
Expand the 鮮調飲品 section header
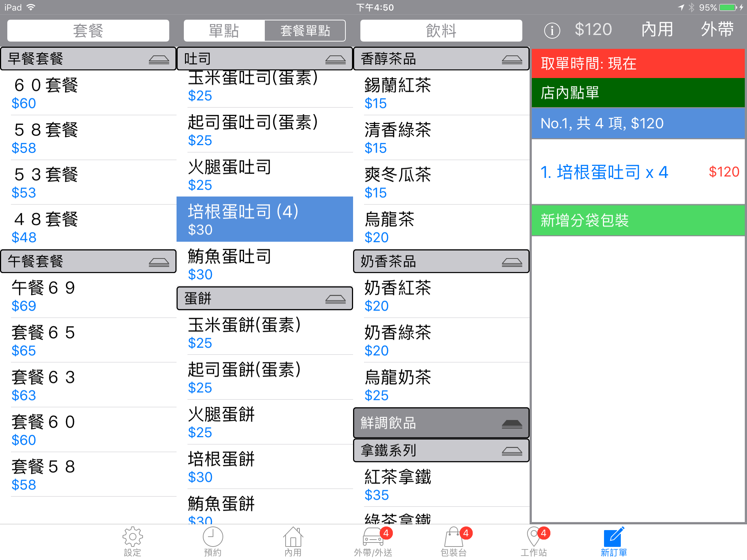click(441, 423)
